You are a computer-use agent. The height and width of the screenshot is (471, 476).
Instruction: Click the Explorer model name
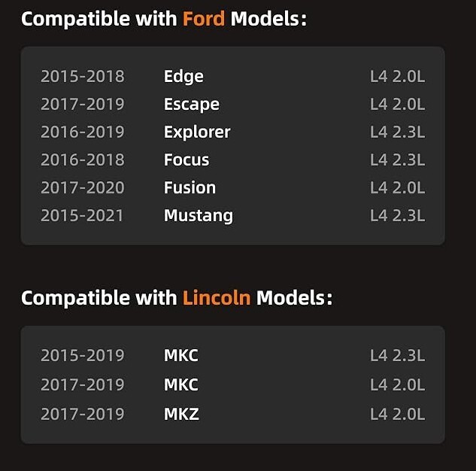(197, 132)
